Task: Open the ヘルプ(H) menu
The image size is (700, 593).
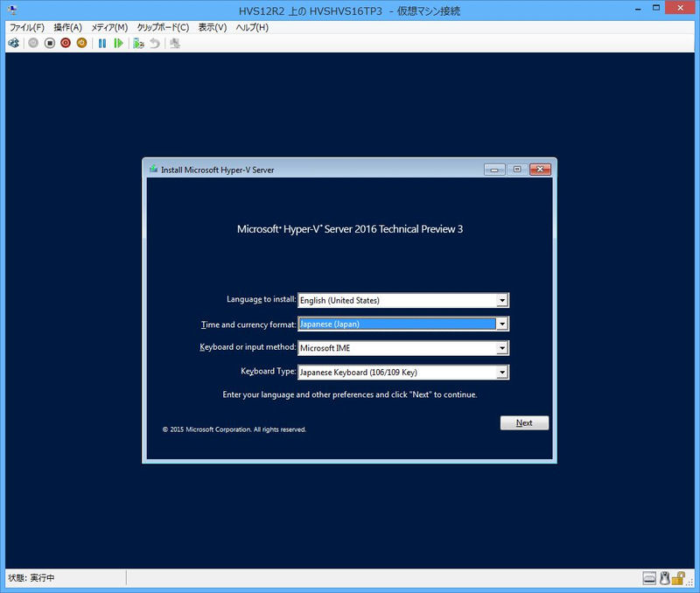Action: click(252, 28)
